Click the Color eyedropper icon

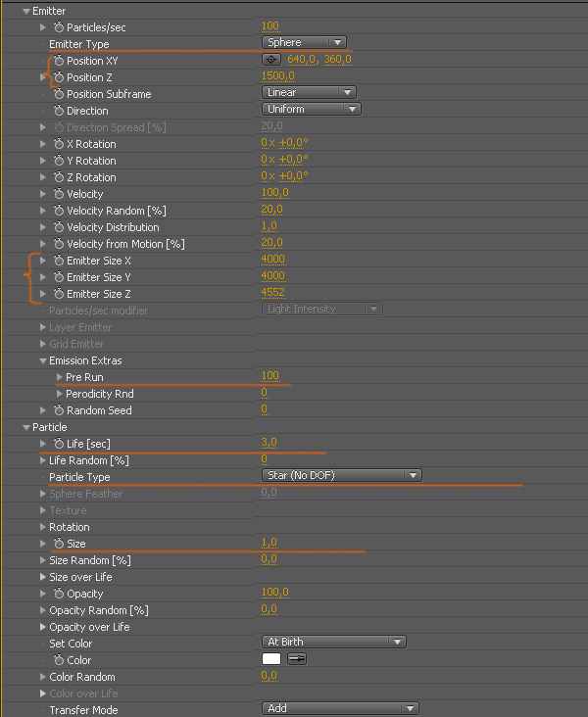click(x=297, y=659)
